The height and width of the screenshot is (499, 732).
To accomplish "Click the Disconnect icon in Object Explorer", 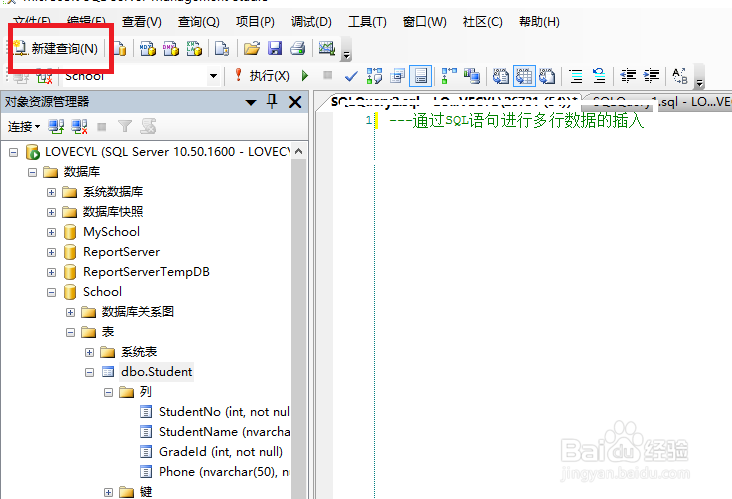I will (x=79, y=127).
